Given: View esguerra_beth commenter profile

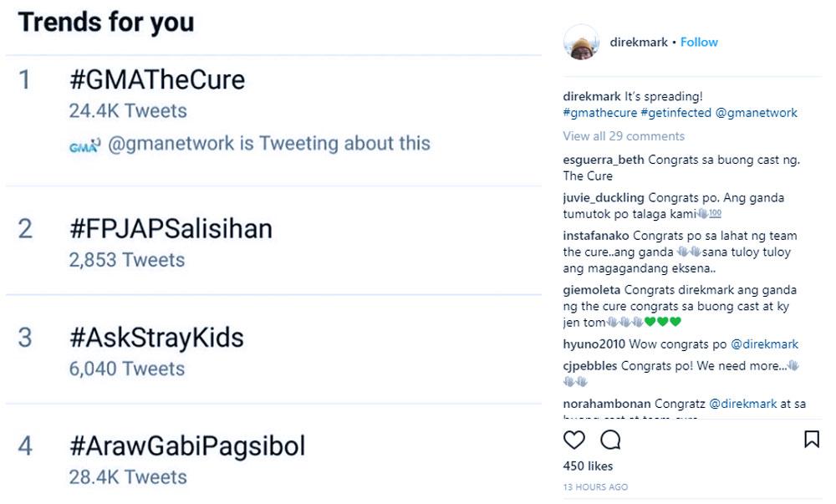Looking at the screenshot, I should click(603, 160).
